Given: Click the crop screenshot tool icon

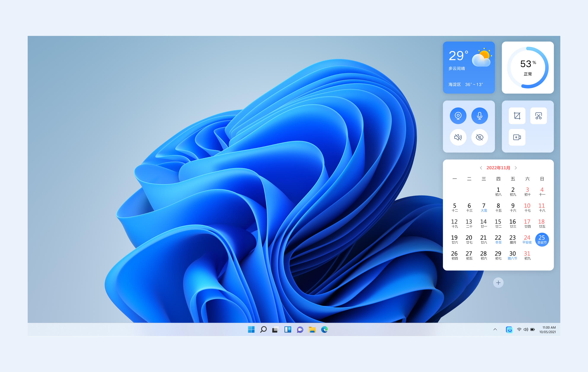Looking at the screenshot, I should [517, 116].
